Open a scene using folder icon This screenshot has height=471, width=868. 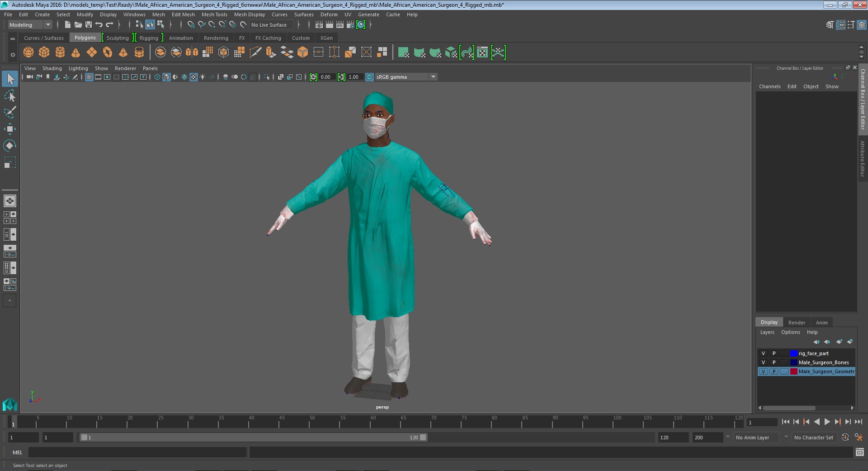78,25
